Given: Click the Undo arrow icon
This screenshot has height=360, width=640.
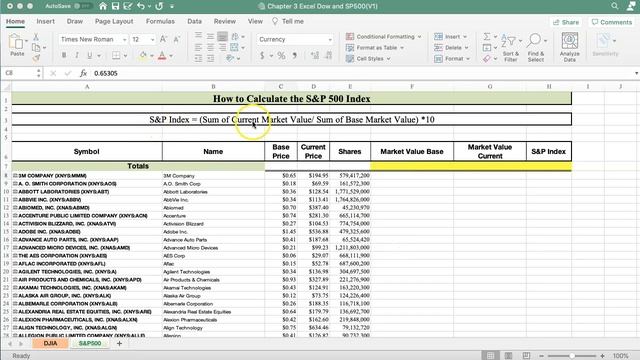Looking at the screenshot, I should 141,6.
